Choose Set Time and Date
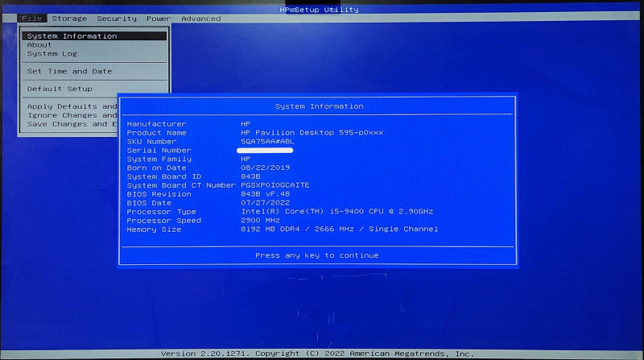 [x=69, y=71]
